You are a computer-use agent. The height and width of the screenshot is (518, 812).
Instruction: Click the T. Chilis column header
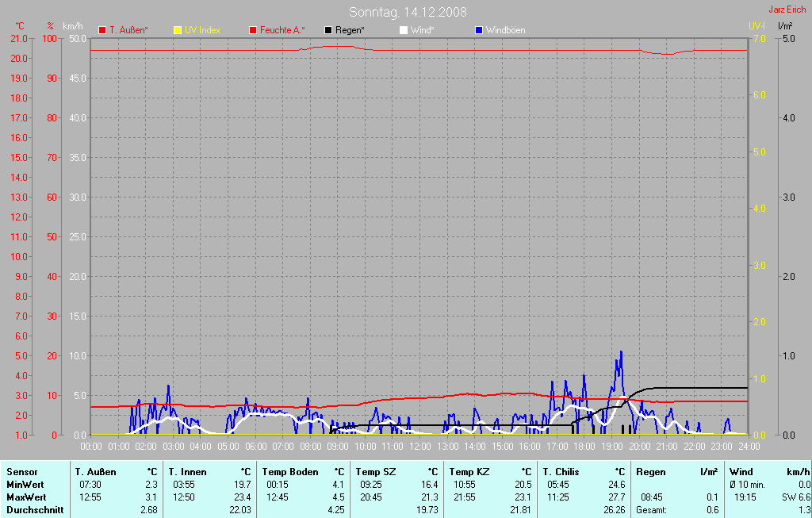point(561,472)
